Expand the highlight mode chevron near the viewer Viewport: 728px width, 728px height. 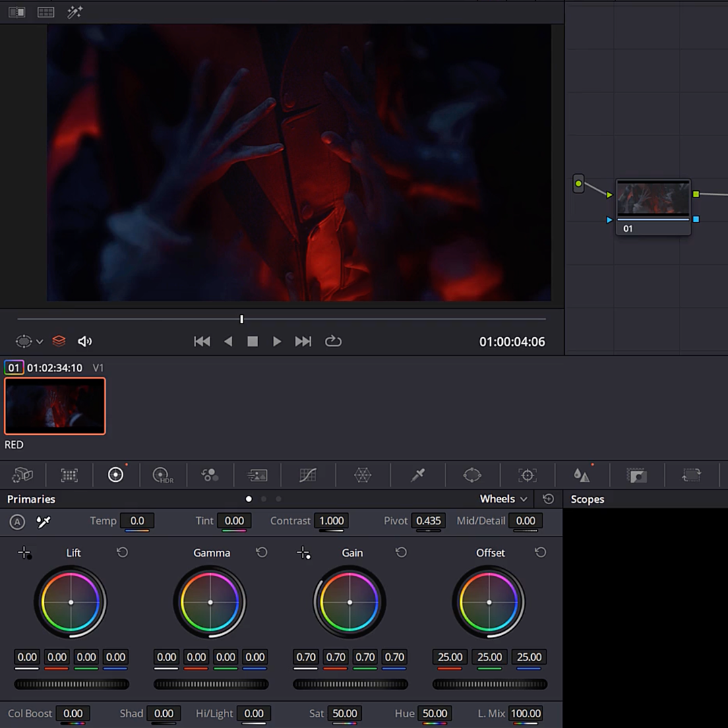coord(39,342)
